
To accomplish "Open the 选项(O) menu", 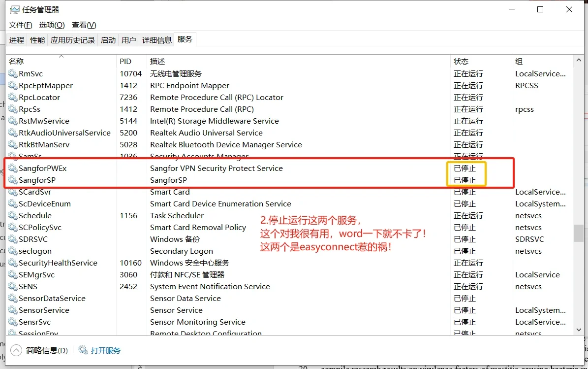I will [52, 25].
